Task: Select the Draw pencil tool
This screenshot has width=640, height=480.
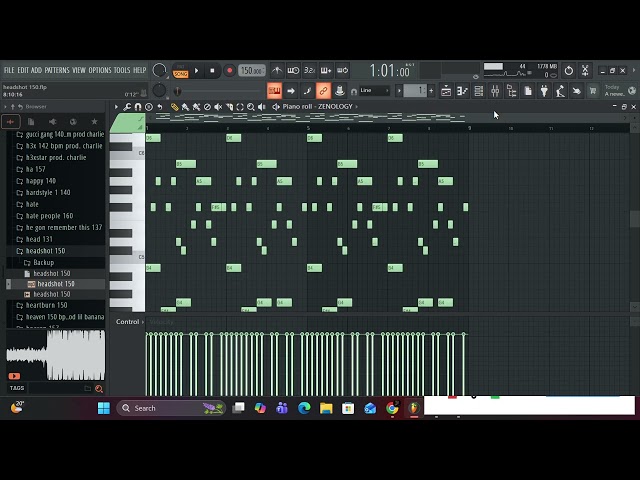Action: pyautogui.click(x=175, y=107)
